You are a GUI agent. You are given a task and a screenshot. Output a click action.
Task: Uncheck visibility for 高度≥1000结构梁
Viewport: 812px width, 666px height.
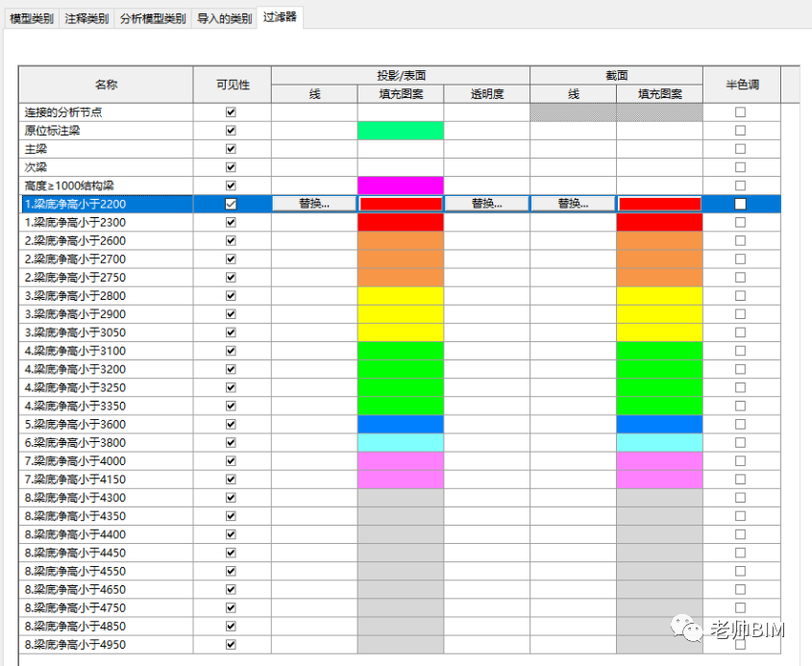(231, 185)
